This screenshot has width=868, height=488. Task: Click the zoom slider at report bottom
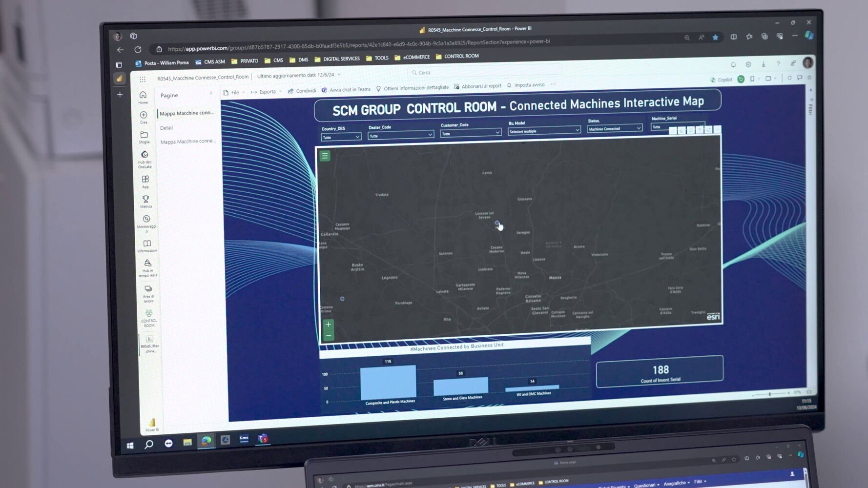coord(770,394)
